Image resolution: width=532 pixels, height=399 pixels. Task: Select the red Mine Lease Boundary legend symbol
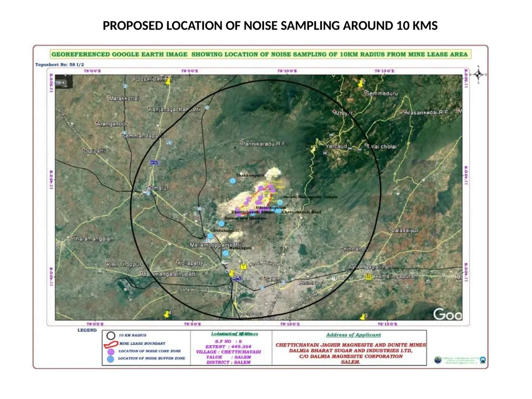[x=111, y=344]
